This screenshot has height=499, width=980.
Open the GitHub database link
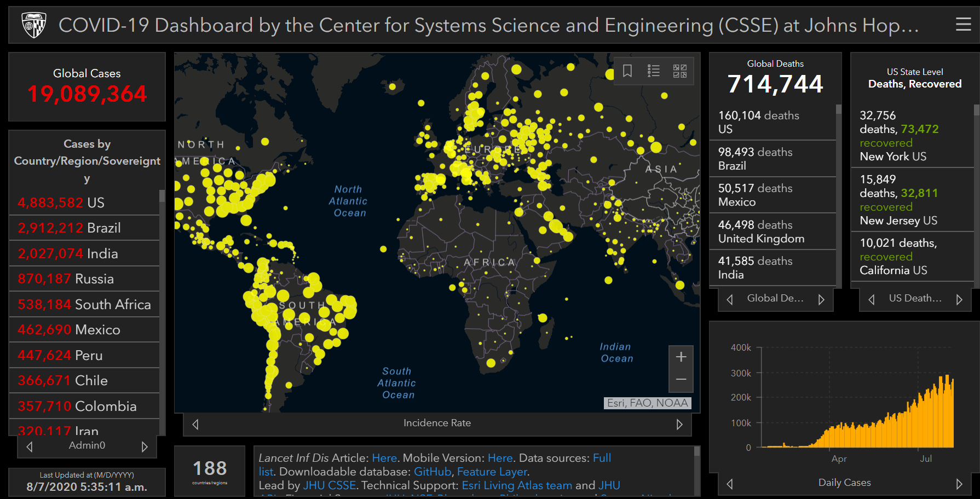click(x=433, y=472)
